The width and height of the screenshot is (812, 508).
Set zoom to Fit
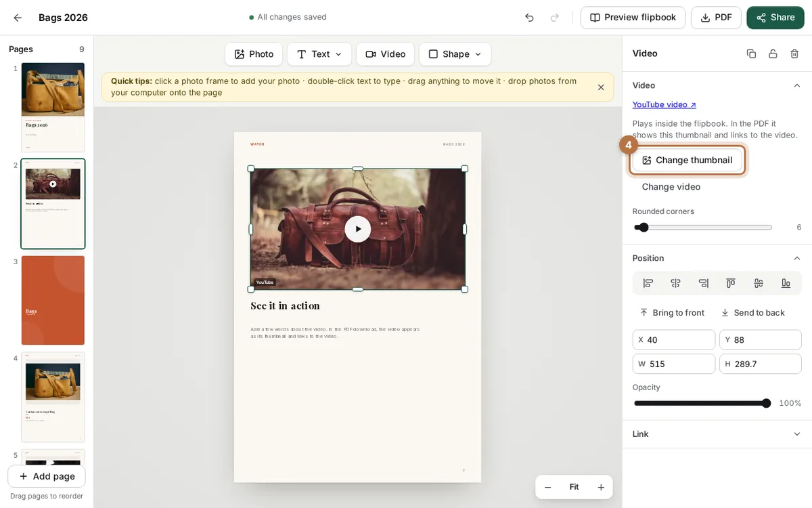tap(574, 487)
